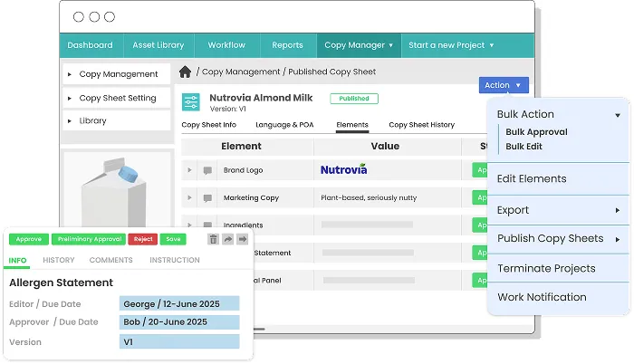634x364 pixels.
Task: Select the Elements tab
Action: pos(352,125)
